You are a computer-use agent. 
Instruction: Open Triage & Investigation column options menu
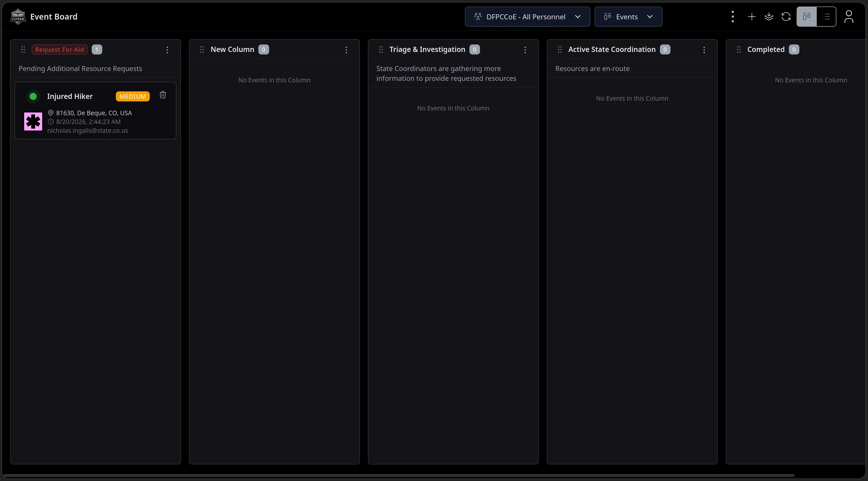(525, 50)
